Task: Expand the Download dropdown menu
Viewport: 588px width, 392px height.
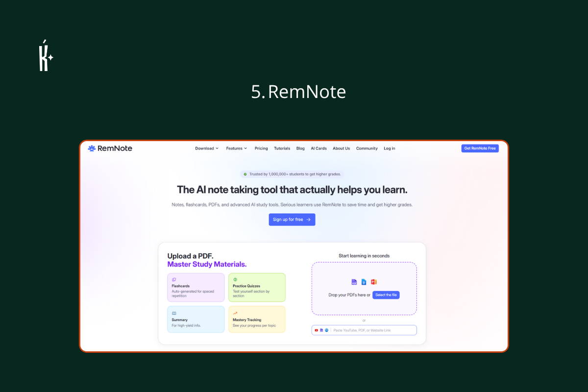Action: (207, 148)
